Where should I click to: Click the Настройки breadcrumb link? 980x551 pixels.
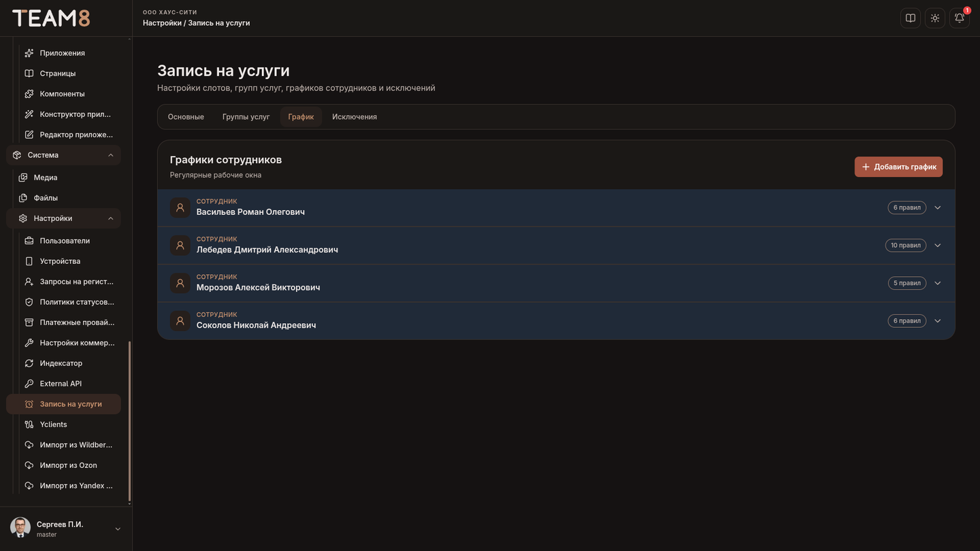pyautogui.click(x=162, y=23)
